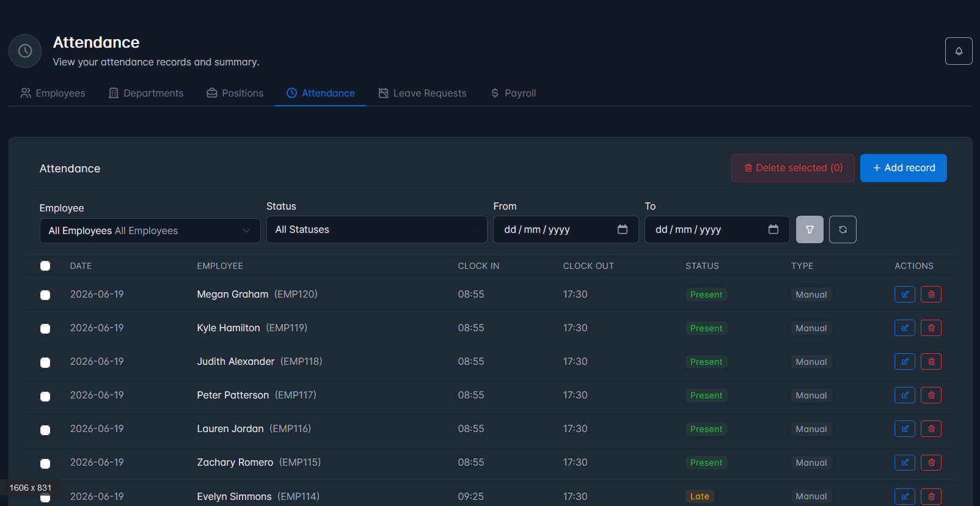Reset filters with the refresh icon

(x=843, y=230)
